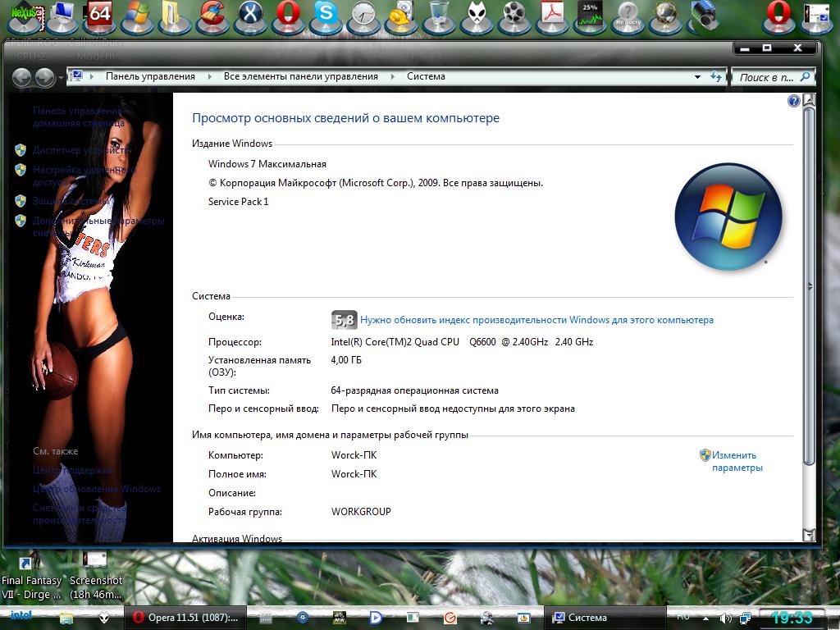840x630 pixels.
Task: Go to Все элементы панели управления breadcrumb
Action: click(300, 76)
